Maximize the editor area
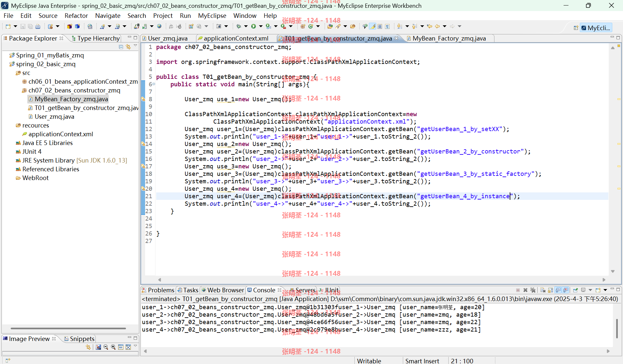This screenshot has height=364, width=623. (x=618, y=38)
